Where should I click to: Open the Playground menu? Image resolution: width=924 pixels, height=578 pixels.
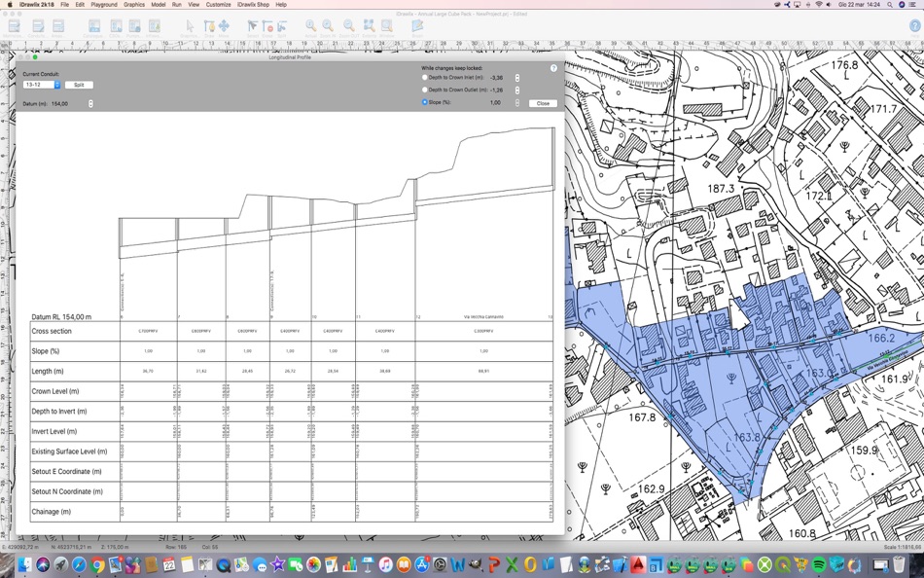tap(104, 5)
